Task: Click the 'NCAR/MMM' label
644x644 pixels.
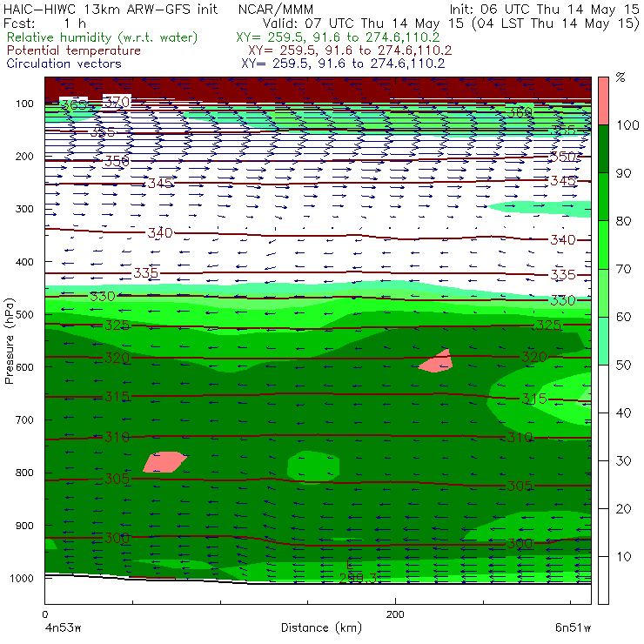Action: pyautogui.click(x=276, y=9)
